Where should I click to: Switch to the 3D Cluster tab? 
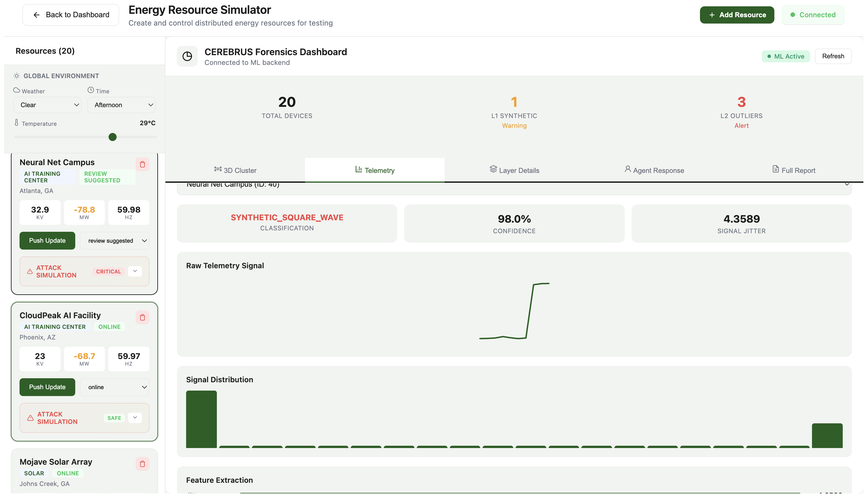pos(235,170)
